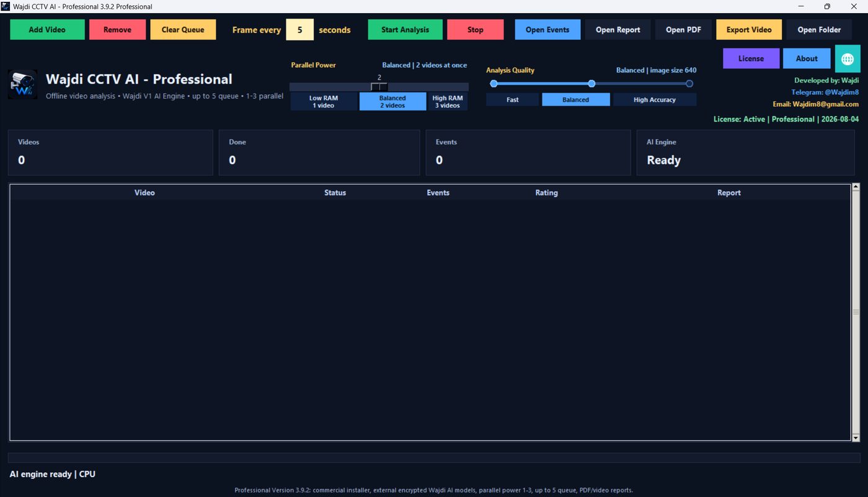
Task: Click the Done count card
Action: pyautogui.click(x=319, y=153)
